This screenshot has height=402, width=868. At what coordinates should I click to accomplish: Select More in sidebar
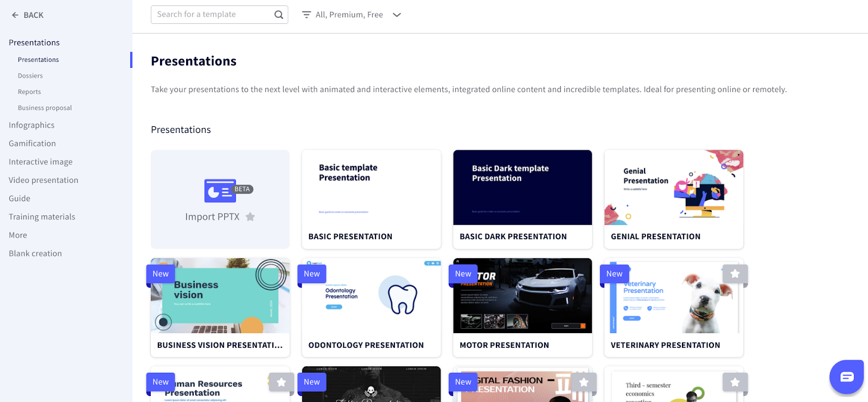pos(18,235)
